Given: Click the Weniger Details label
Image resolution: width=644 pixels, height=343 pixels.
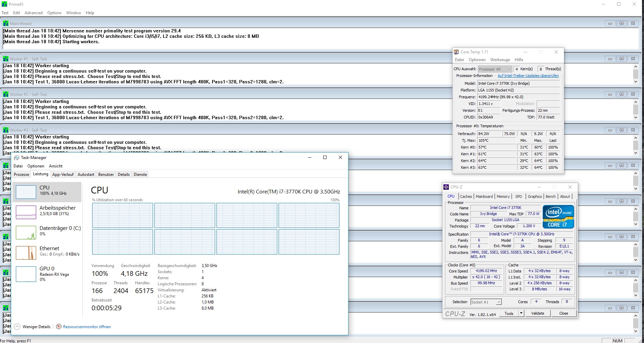Looking at the screenshot, I should pos(36,327).
